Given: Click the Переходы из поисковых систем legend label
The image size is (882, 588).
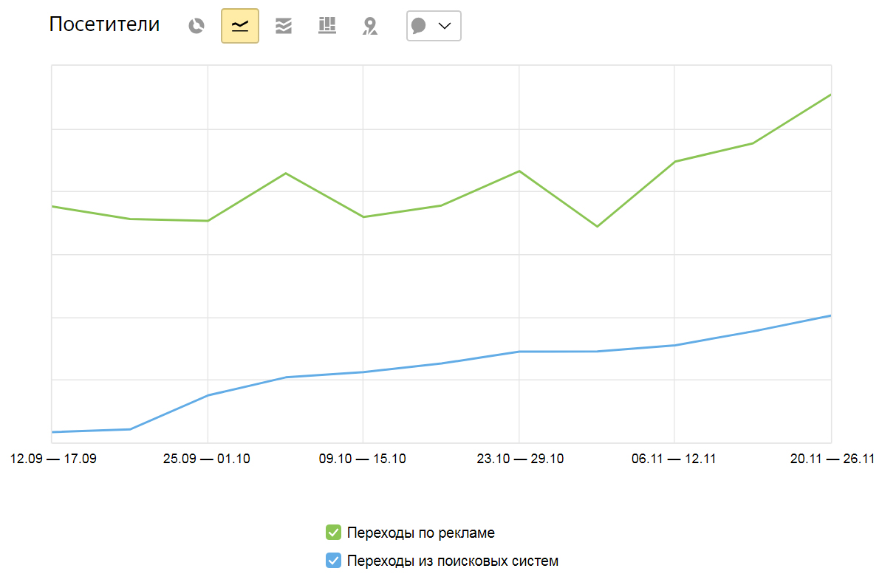Looking at the screenshot, I should 453,561.
